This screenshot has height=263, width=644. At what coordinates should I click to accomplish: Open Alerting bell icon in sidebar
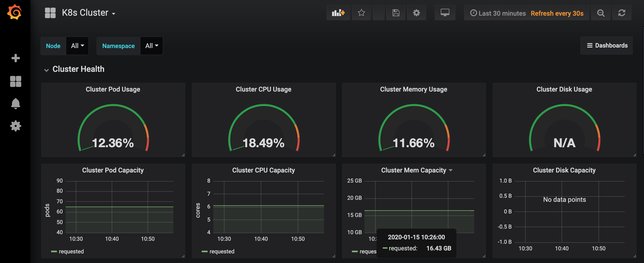pos(16,103)
